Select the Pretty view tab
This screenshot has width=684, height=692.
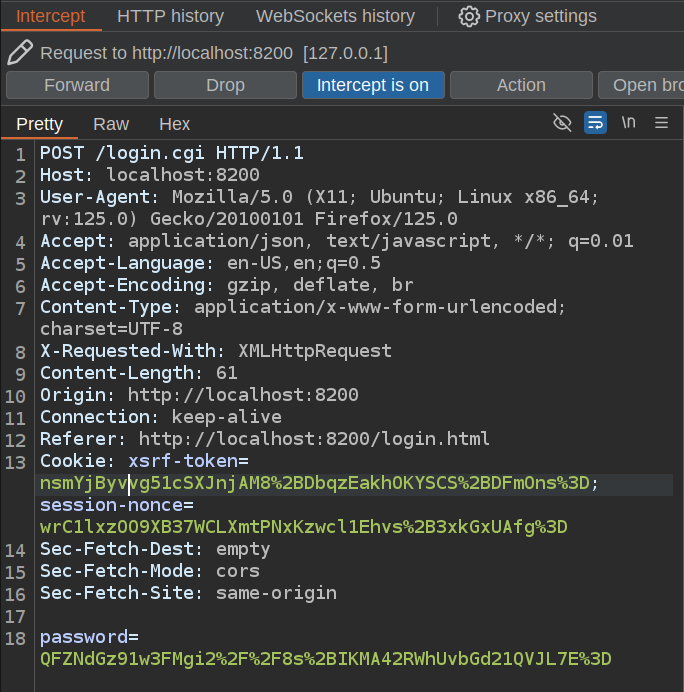tap(40, 124)
